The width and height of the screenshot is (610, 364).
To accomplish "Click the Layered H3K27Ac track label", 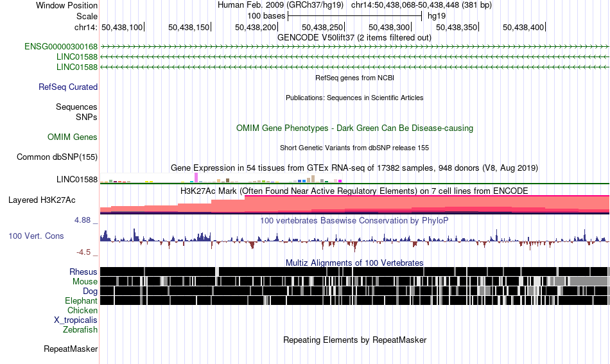I will [x=42, y=200].
